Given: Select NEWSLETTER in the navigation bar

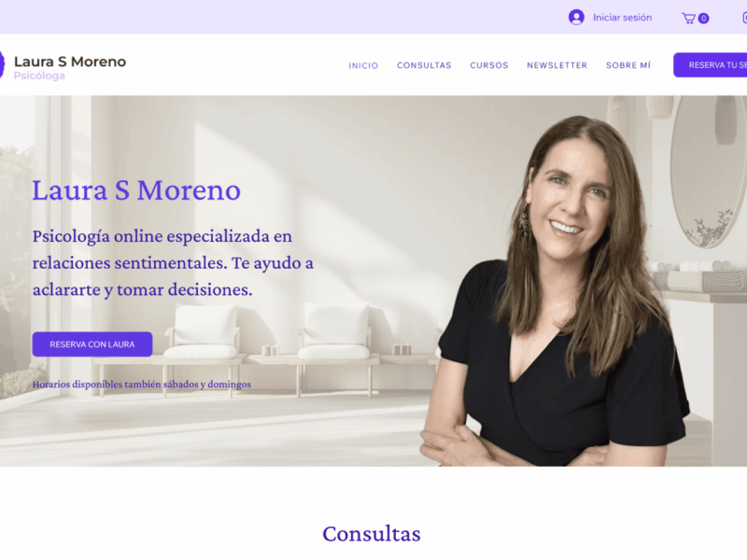Looking at the screenshot, I should pos(557,65).
